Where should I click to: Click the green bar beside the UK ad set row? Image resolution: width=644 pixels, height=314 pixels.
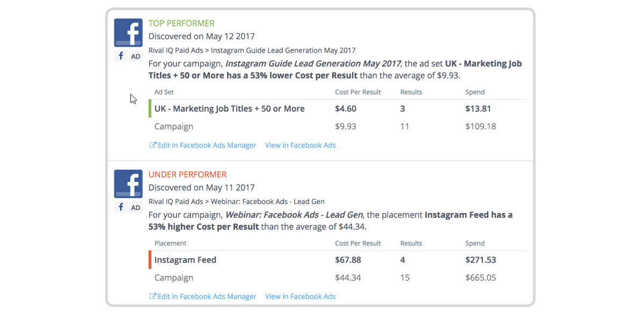150,108
